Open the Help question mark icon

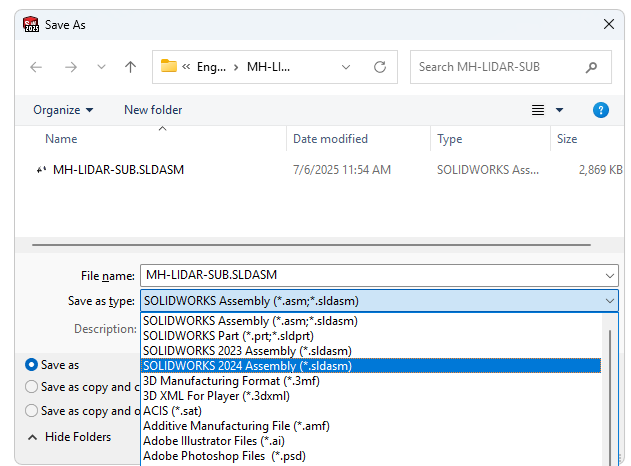601,110
